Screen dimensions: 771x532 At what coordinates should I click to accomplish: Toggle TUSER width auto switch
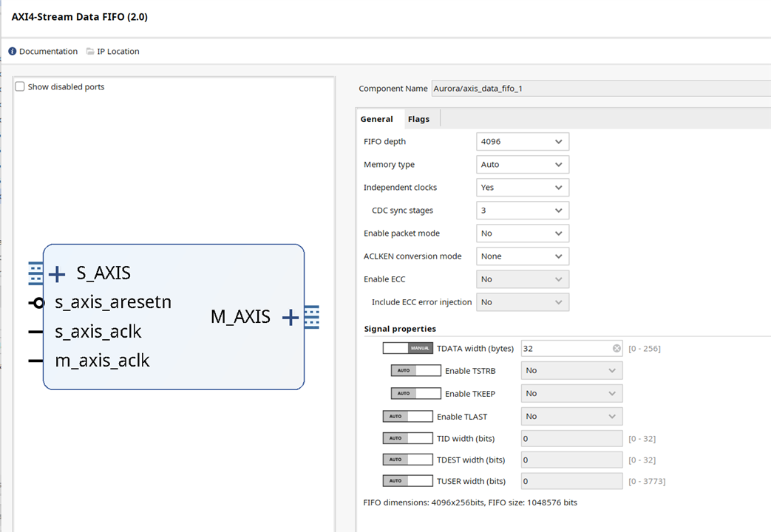[x=407, y=481]
